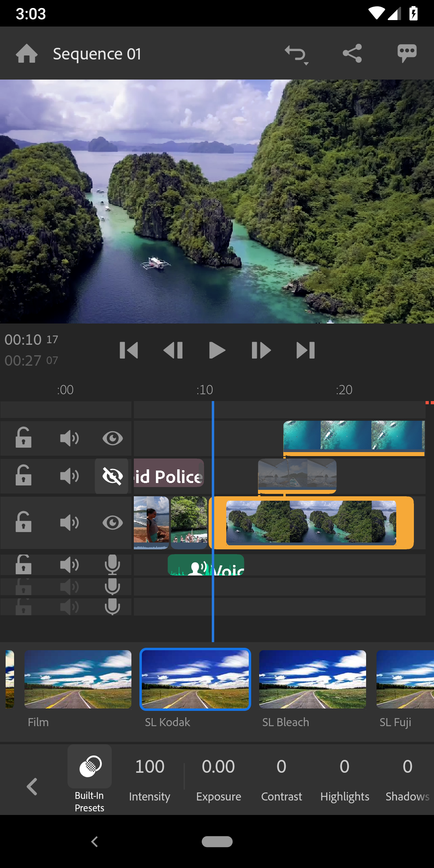Open the share icon

(352, 53)
